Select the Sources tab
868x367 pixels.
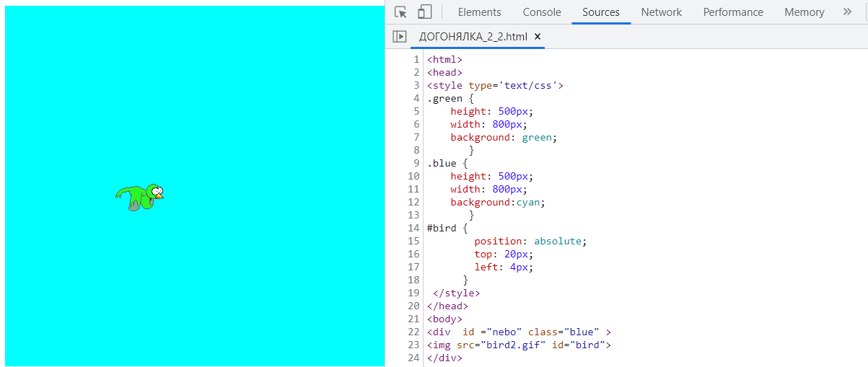coord(600,12)
